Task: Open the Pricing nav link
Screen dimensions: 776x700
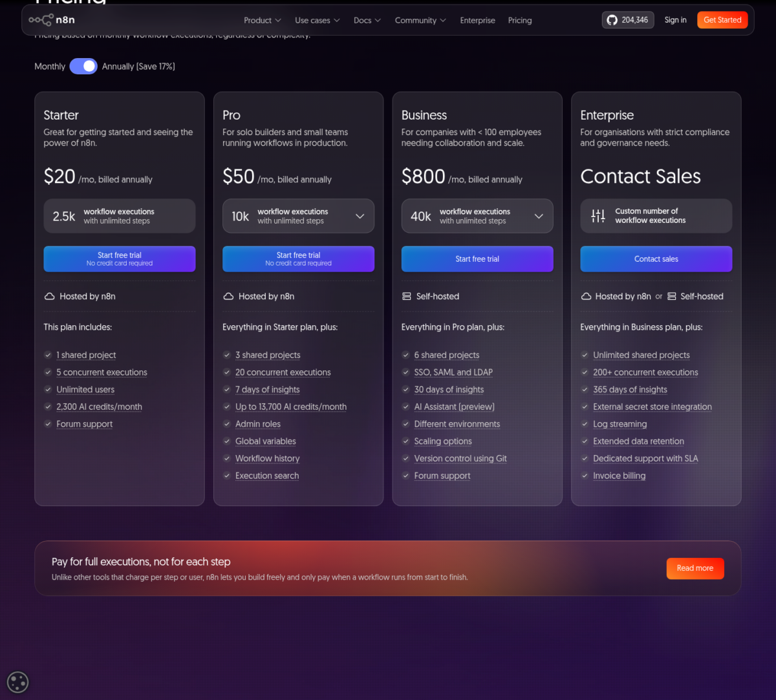Action: tap(520, 21)
